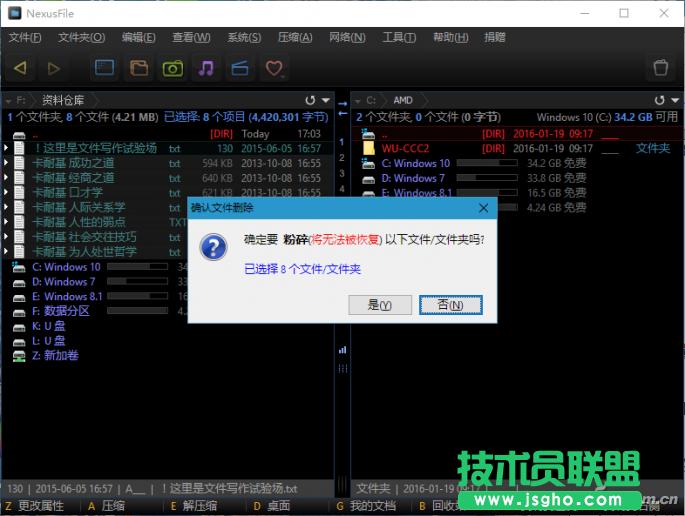
Task: Expand the left panel path dropdown arrow
Action: [325, 101]
